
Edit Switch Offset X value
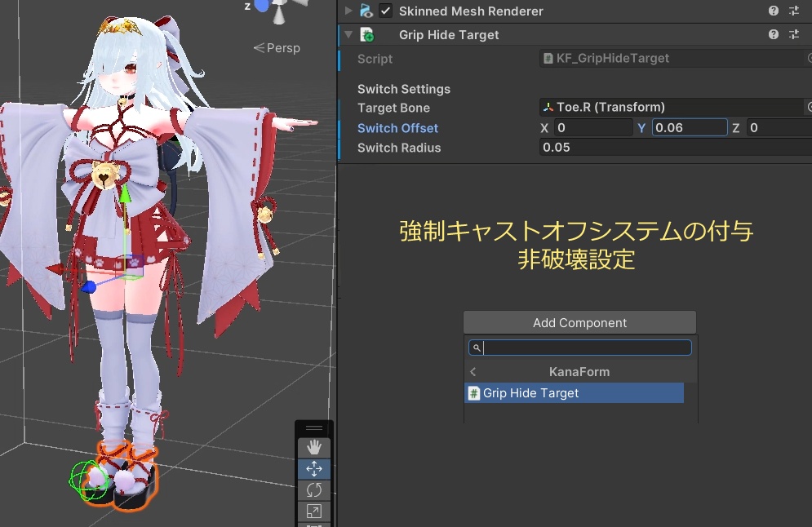click(x=593, y=128)
